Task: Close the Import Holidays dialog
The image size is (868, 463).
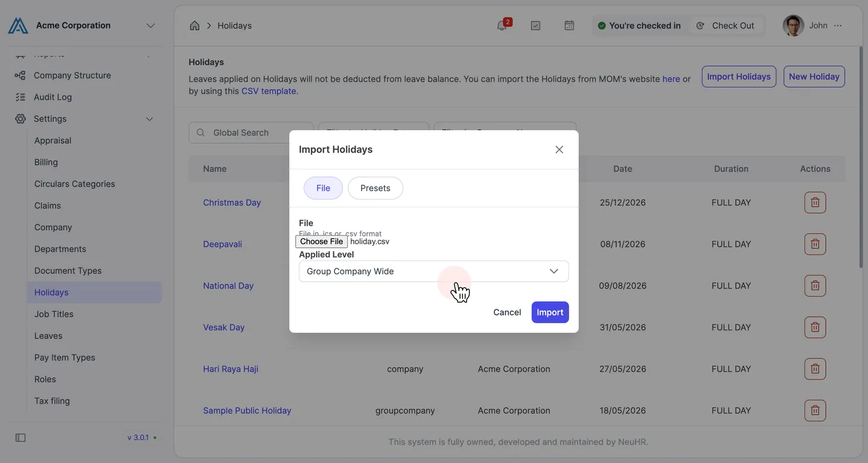Action: tap(559, 150)
